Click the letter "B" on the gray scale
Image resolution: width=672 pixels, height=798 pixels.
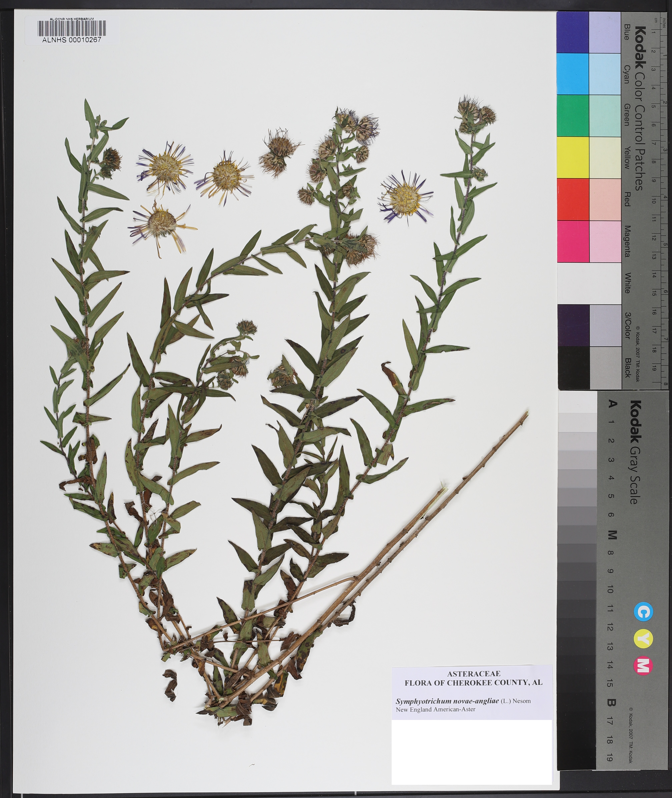(612, 703)
